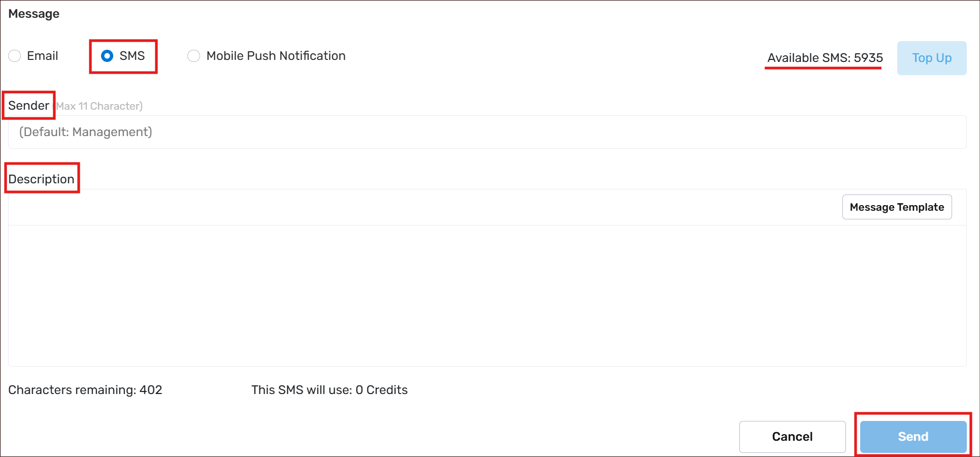
Task: Click the Available SMS: 5935 balance text
Action: (825, 58)
